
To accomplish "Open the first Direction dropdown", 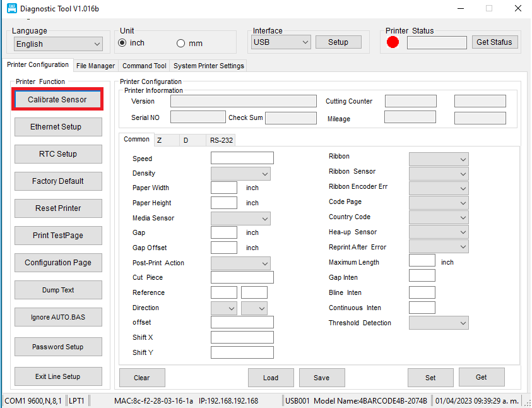I will [x=224, y=308].
